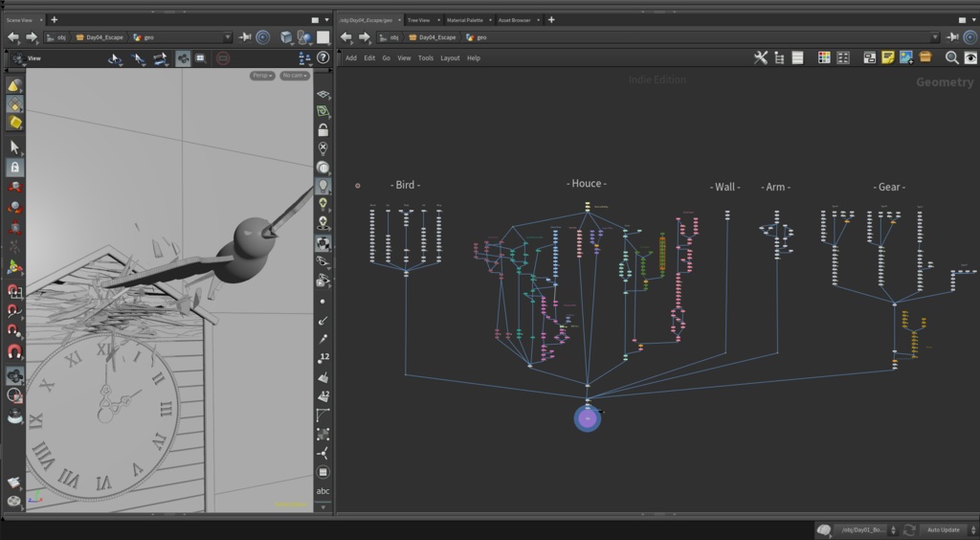
Task: Expand the Auto Update dropdown
Action: click(947, 529)
